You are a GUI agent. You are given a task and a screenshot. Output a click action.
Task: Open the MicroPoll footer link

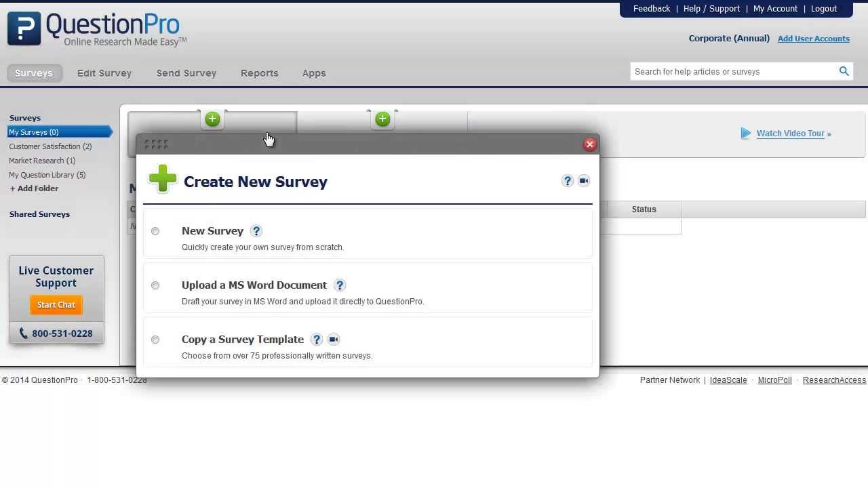point(774,380)
